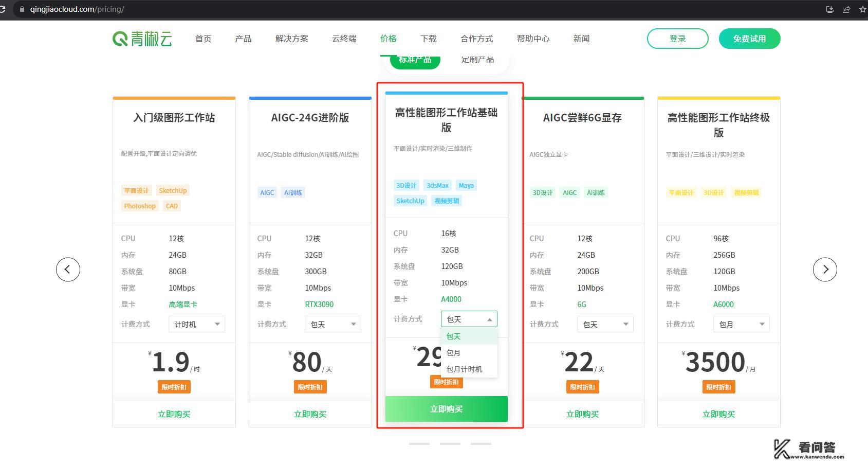
Task: Open billing dropdown on 入门级图形工作站 card
Action: point(197,324)
